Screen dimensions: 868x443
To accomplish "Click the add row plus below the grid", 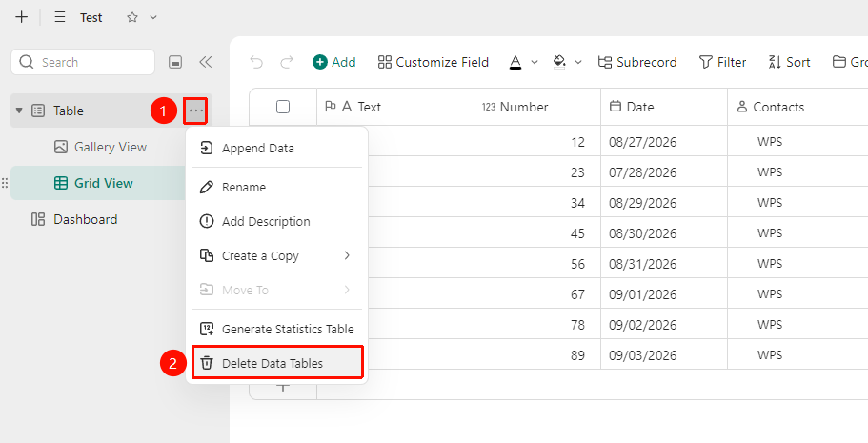I will [283, 386].
